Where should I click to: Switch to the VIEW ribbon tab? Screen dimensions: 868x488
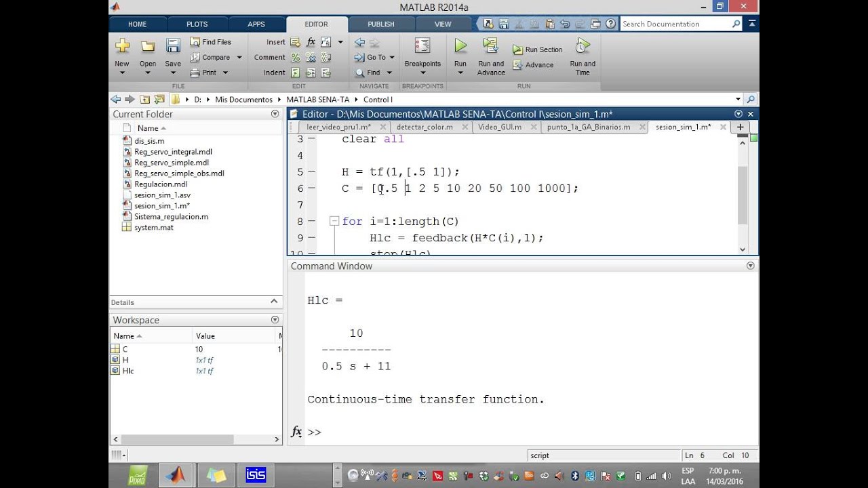[x=443, y=24]
